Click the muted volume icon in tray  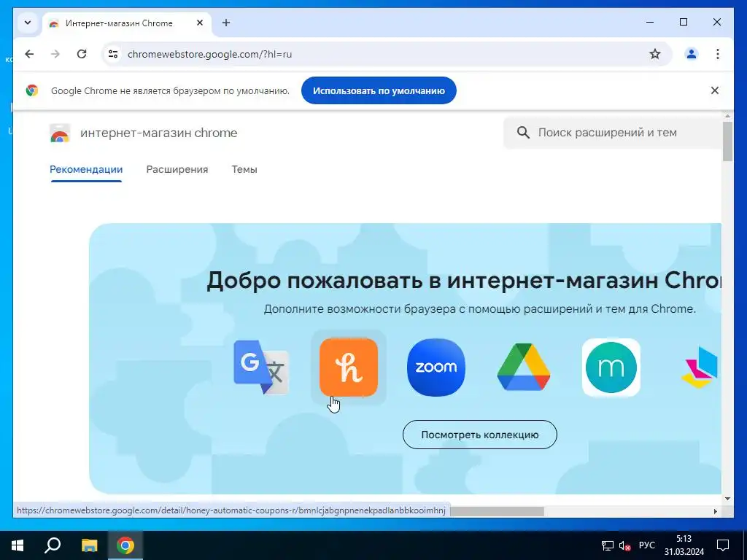click(x=624, y=545)
